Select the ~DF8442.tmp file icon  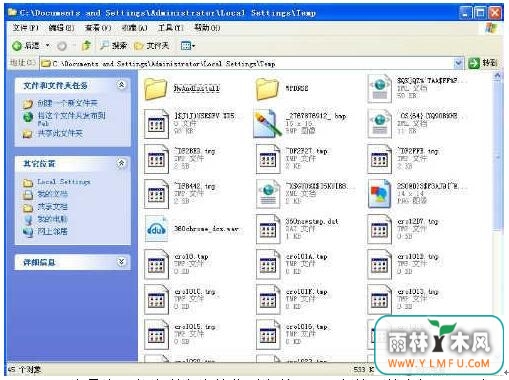point(156,194)
